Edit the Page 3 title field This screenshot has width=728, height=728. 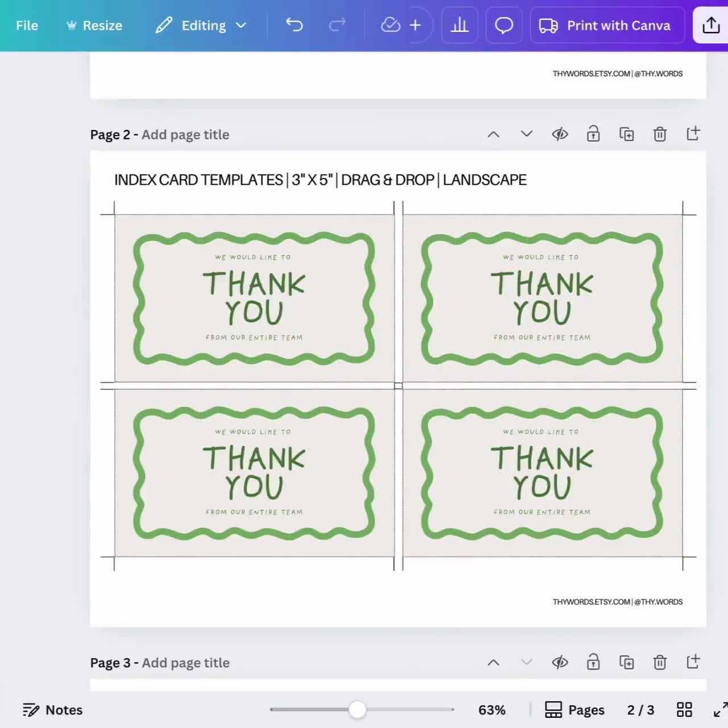(x=185, y=663)
